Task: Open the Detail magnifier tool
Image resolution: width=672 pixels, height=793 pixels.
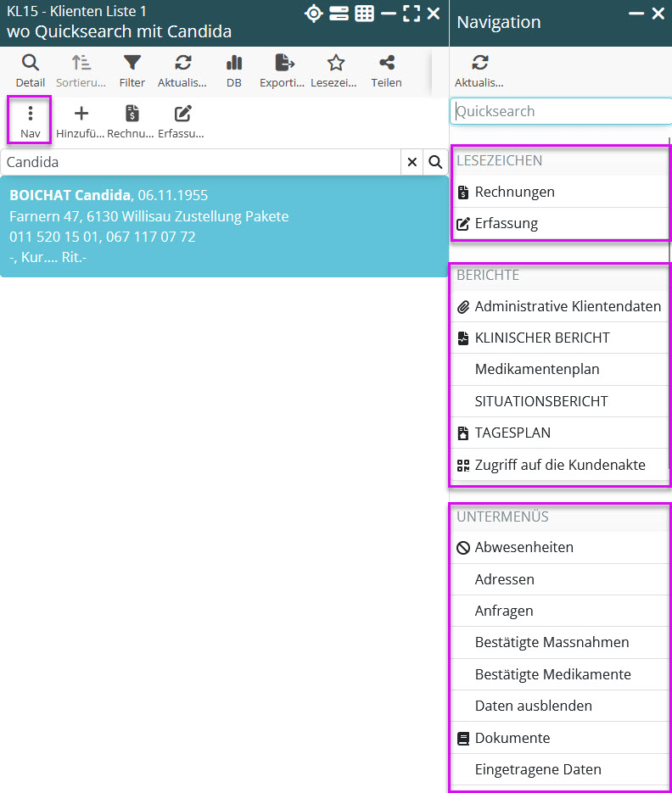Action: 31,70
